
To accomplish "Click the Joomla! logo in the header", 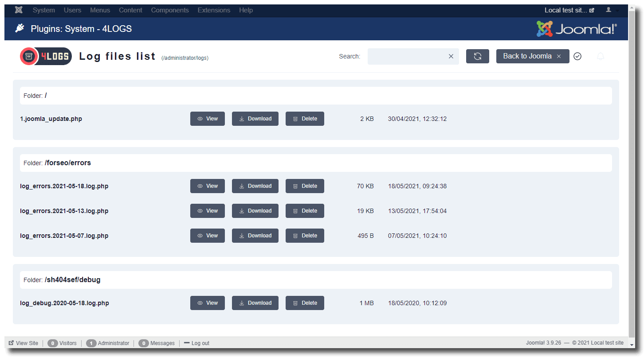I will click(x=576, y=29).
